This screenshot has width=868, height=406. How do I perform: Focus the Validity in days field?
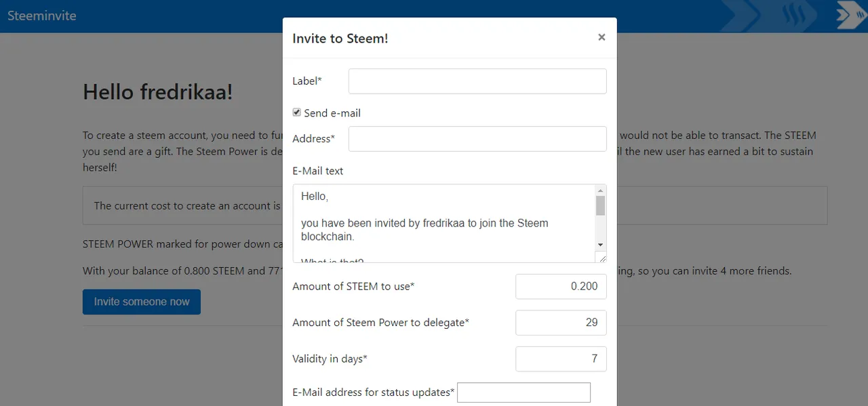(x=561, y=359)
